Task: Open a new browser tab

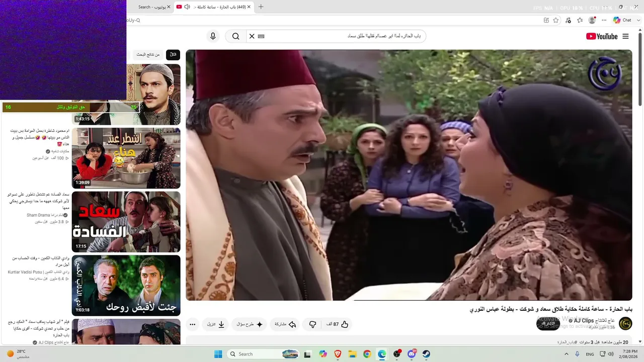Action: coord(261,7)
